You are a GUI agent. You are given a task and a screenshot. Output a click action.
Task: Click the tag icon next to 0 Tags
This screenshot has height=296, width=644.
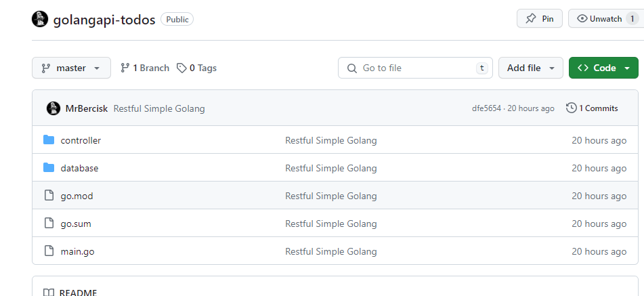pyautogui.click(x=181, y=68)
